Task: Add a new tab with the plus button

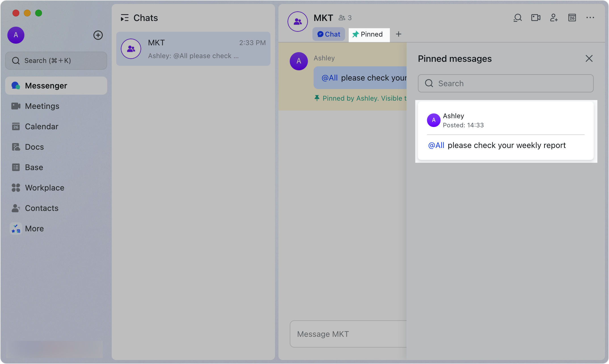Action: 399,34
